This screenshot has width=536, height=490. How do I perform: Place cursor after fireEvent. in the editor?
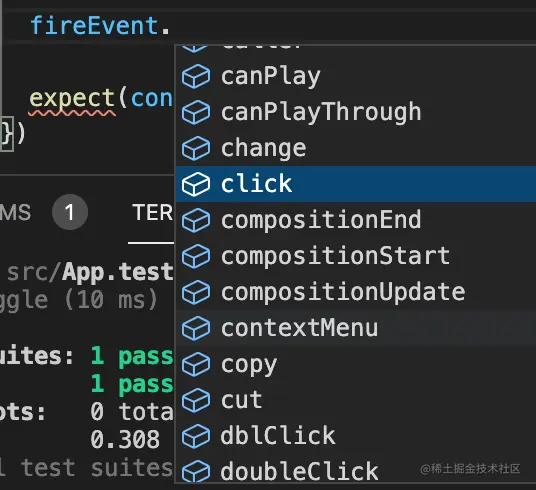pyautogui.click(x=171, y=26)
